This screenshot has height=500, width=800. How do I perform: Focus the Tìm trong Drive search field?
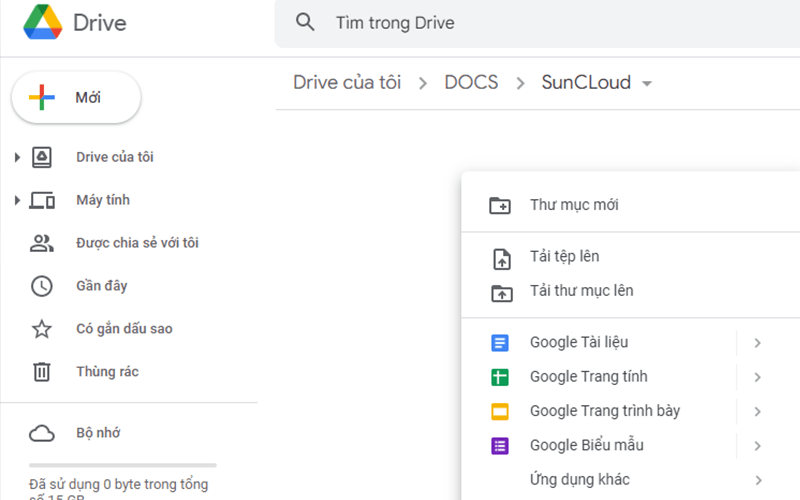pyautogui.click(x=537, y=23)
